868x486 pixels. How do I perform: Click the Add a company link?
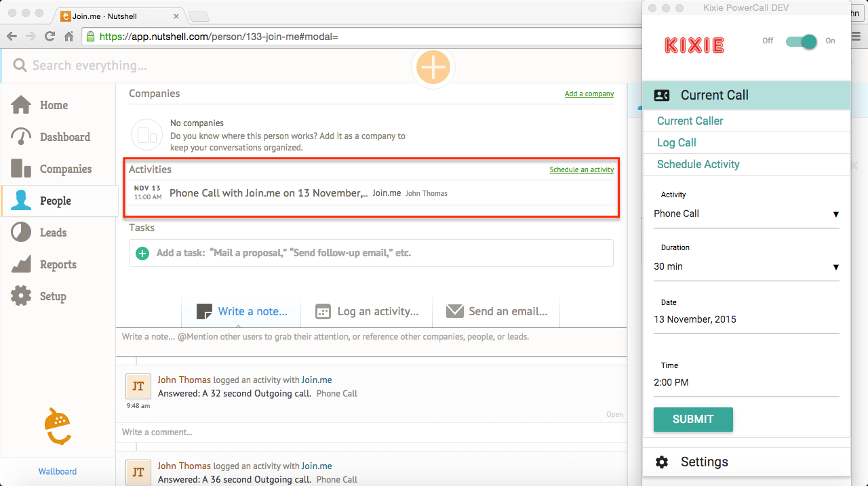coord(589,94)
